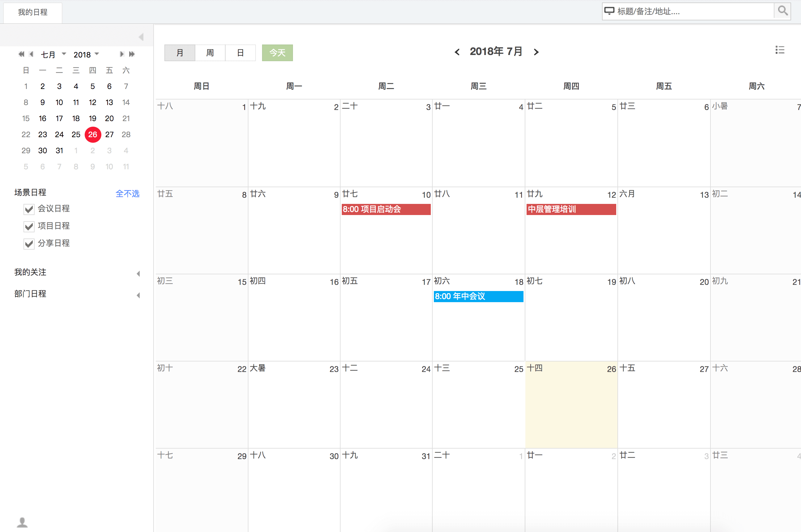This screenshot has height=532, width=801.
Task: Open the 2018 year dropdown
Action: 86,54
